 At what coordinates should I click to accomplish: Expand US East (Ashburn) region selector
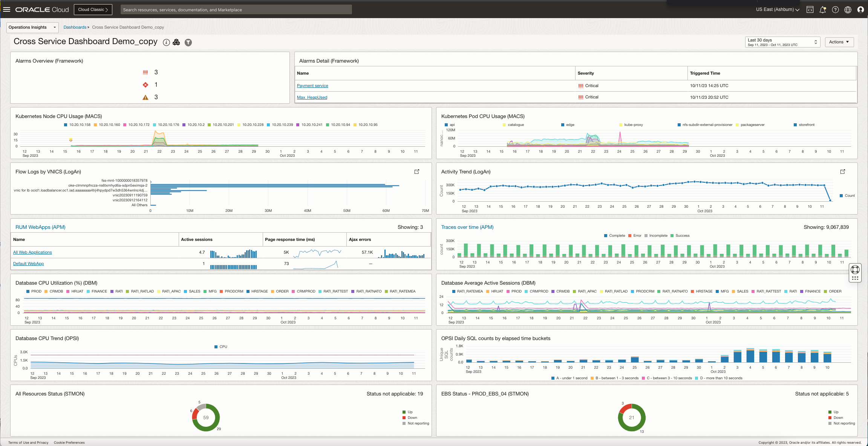[x=778, y=9]
